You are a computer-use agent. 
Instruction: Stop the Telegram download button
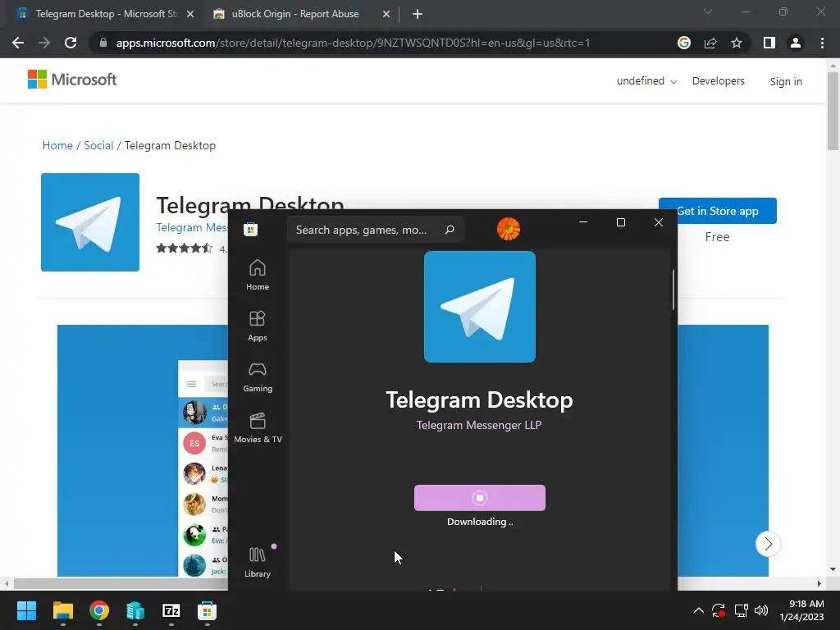pos(479,498)
